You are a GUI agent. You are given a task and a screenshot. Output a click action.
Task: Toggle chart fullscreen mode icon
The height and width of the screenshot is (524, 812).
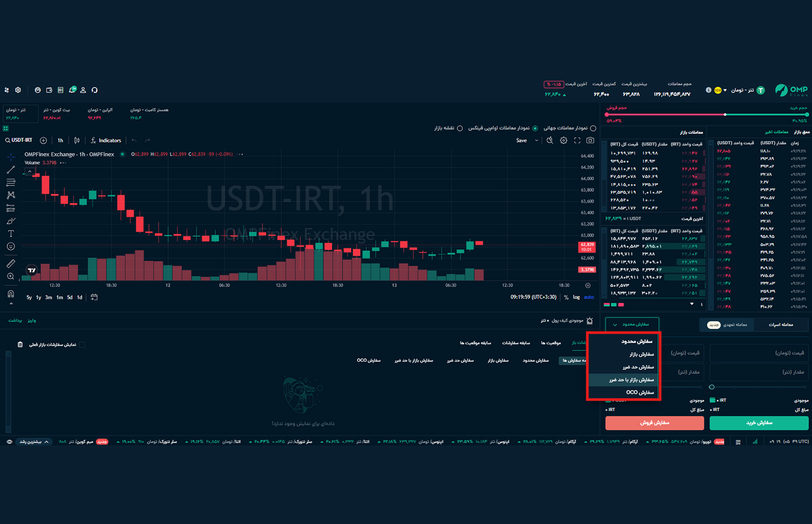click(577, 140)
